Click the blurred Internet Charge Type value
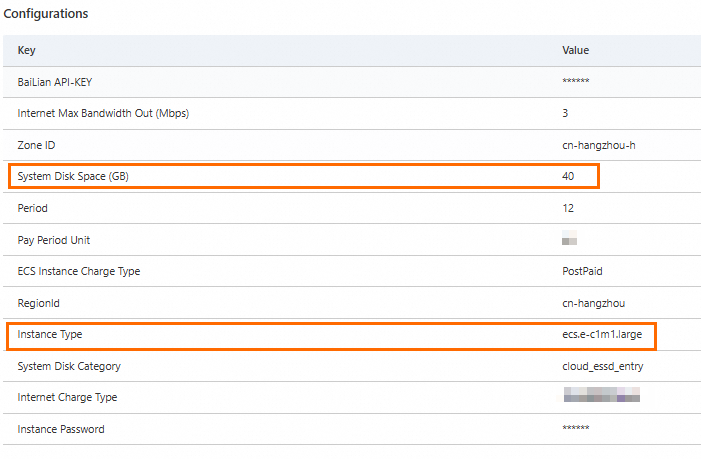Image resolution: width=701 pixels, height=459 pixels. coord(601,397)
